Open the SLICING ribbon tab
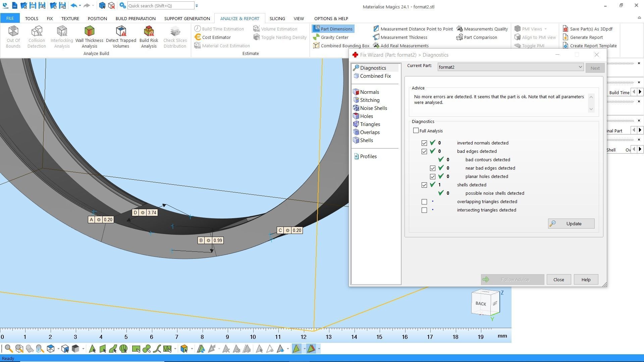Viewport: 644px width, 362px height. click(x=277, y=18)
